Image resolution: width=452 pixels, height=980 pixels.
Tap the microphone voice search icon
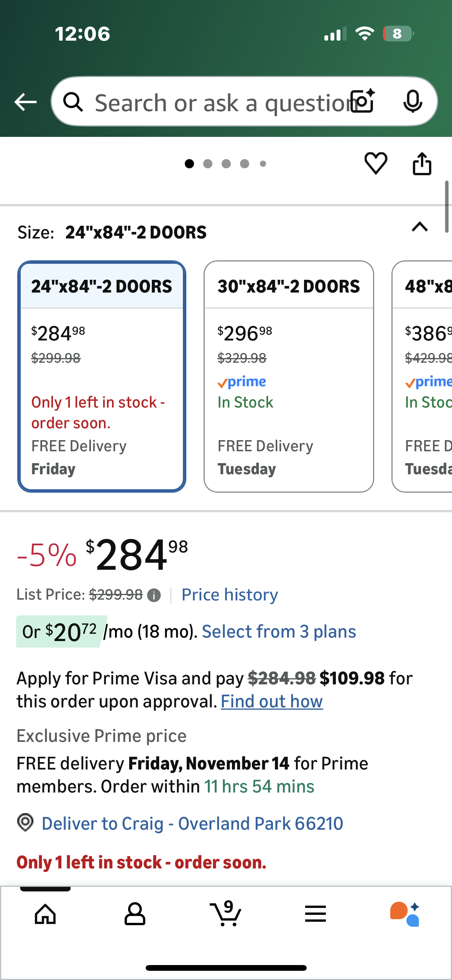[x=413, y=102]
